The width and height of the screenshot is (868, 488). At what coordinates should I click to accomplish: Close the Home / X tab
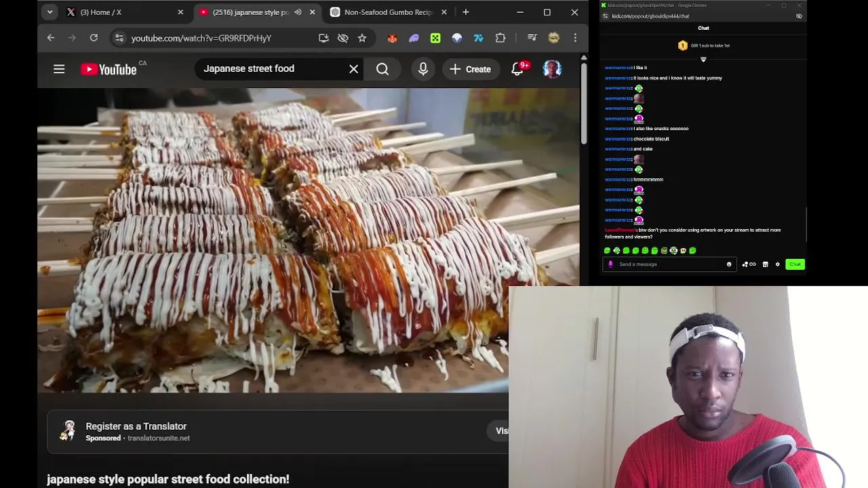(180, 12)
